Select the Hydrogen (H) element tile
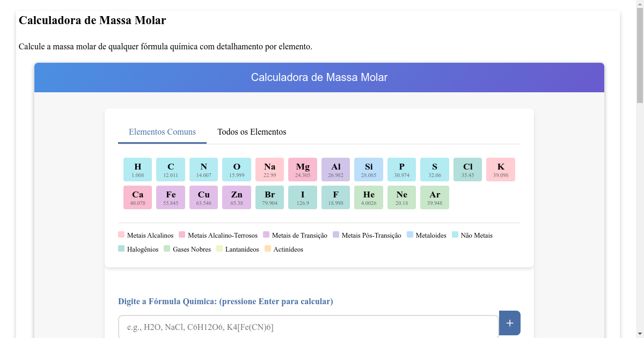The image size is (644, 338). pyautogui.click(x=137, y=169)
